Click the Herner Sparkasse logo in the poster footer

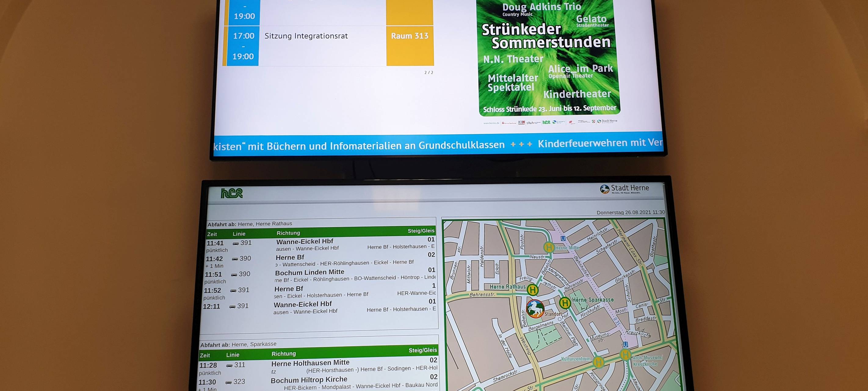pos(509,123)
